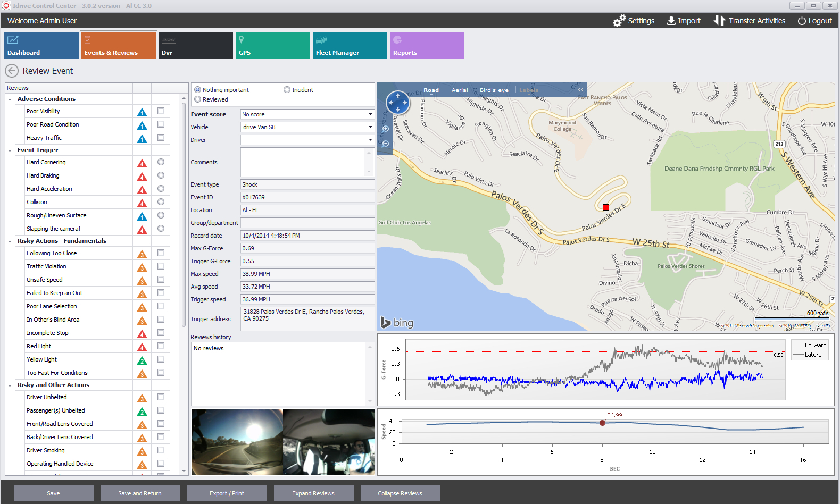Click the Logout power icon
The image size is (840, 504).
tap(802, 21)
